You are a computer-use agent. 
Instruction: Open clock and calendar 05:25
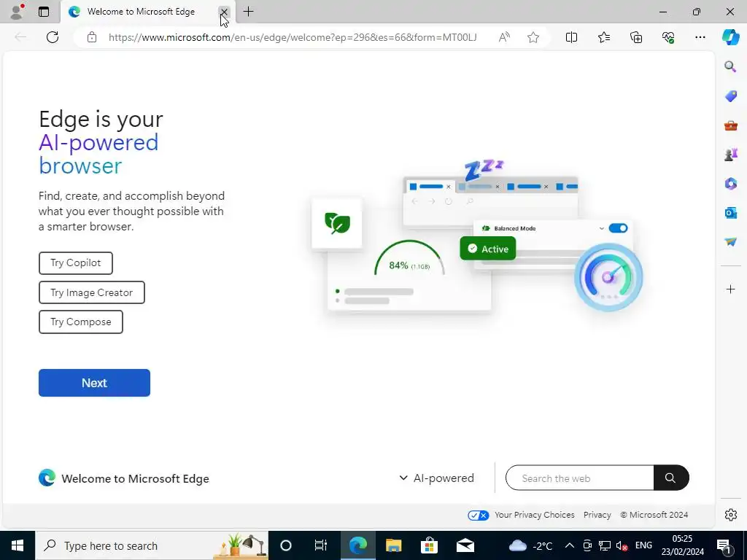pyautogui.click(x=682, y=545)
